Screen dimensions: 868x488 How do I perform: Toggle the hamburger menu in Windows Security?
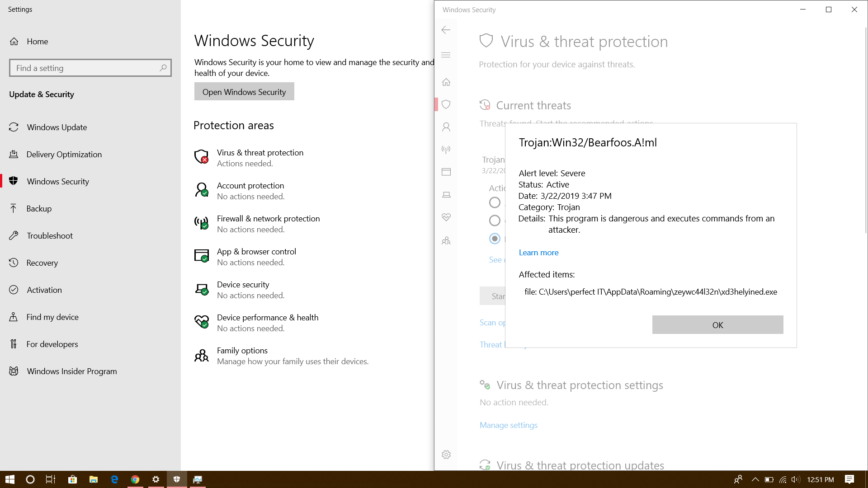pos(446,55)
